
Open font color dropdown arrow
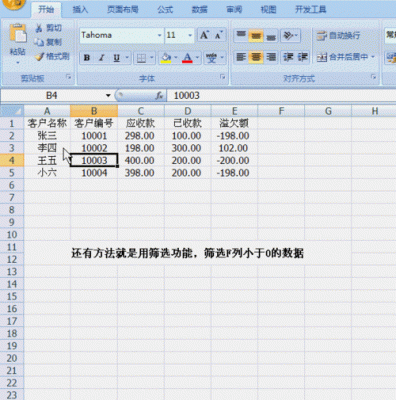point(197,58)
